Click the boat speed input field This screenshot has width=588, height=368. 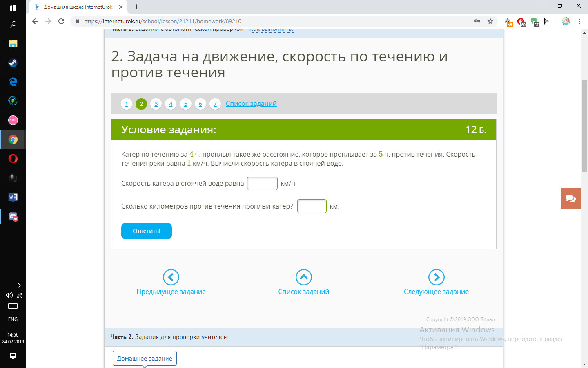tap(262, 184)
